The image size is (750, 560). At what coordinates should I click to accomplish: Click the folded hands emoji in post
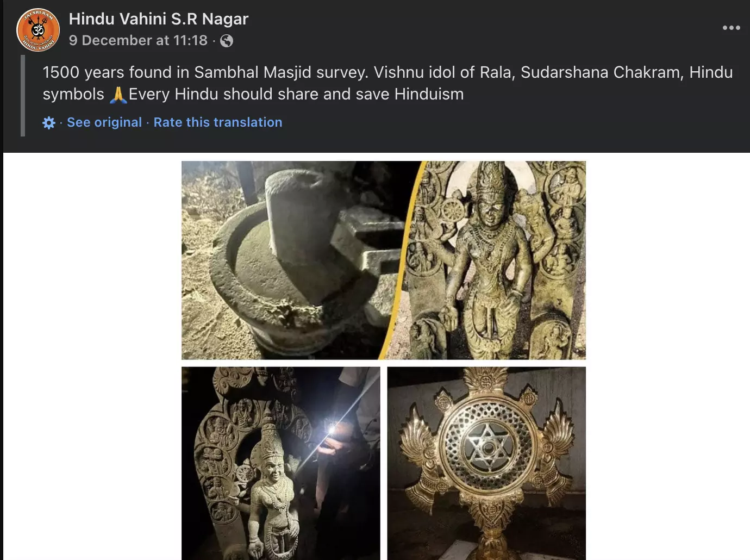pos(117,95)
